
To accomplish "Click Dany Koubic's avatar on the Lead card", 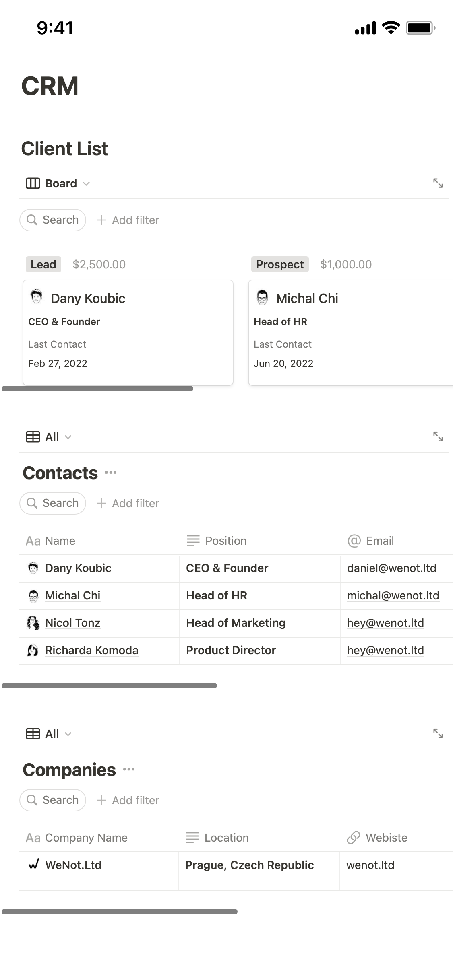I will click(x=36, y=297).
